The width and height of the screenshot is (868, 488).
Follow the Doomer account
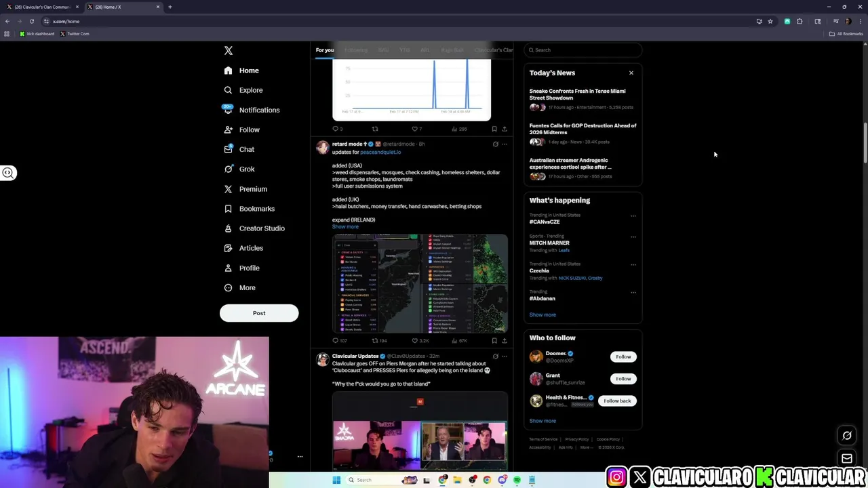[x=623, y=357]
